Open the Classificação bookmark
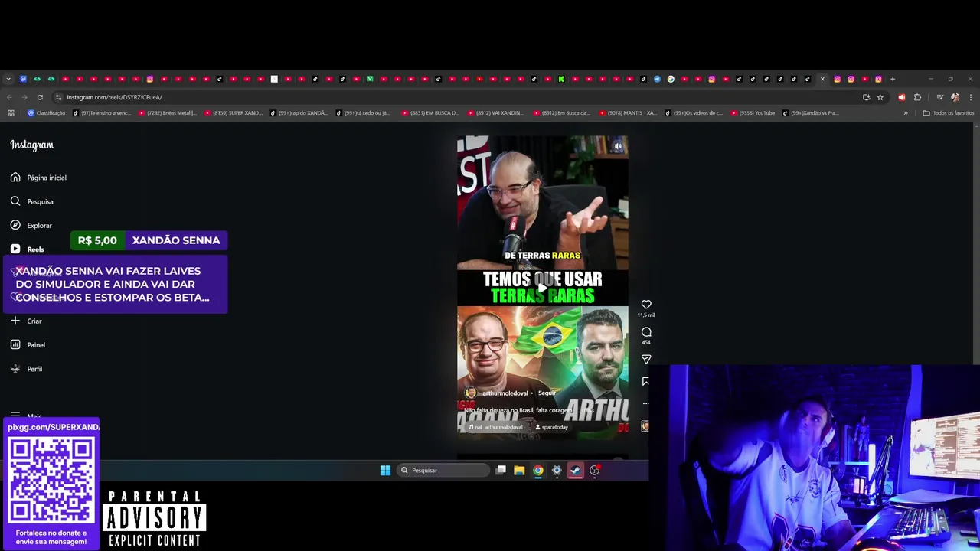This screenshot has height=551, width=980. click(47, 113)
